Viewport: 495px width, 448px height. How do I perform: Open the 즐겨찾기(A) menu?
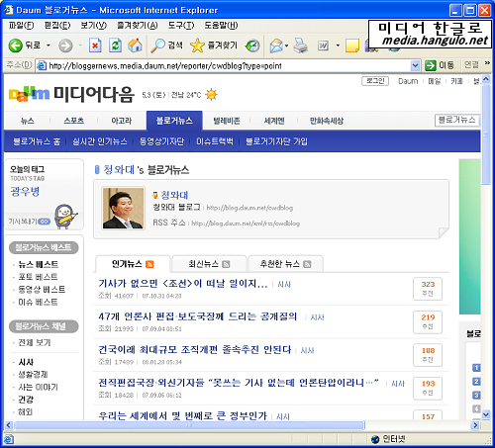pyautogui.click(x=138, y=26)
